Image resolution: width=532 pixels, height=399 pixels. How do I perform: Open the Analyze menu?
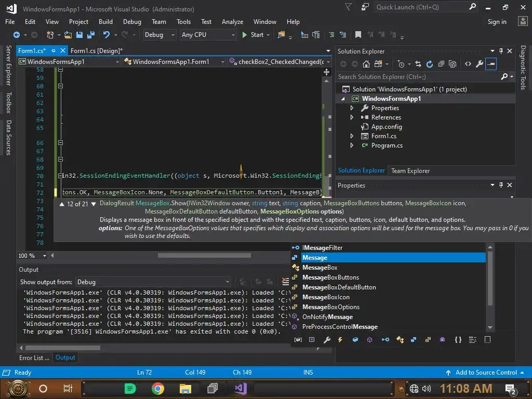[232, 22]
